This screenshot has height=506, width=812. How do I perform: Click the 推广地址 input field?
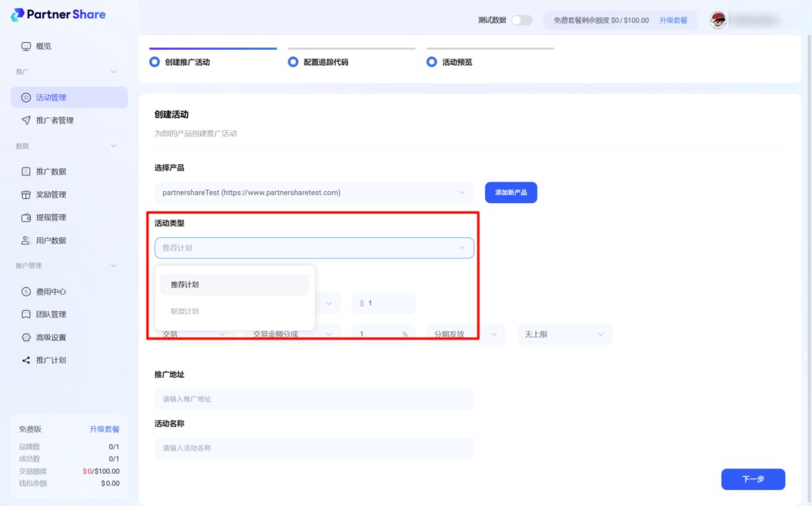pos(314,399)
